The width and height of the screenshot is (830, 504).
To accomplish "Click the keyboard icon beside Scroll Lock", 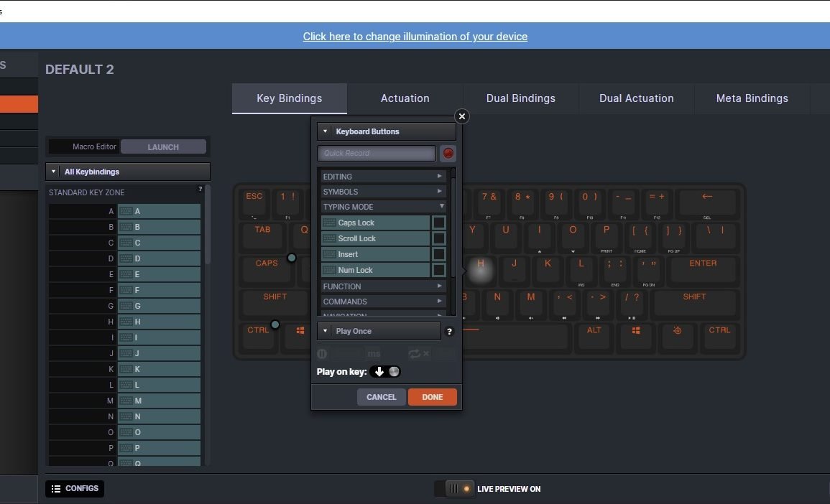I will pos(329,238).
